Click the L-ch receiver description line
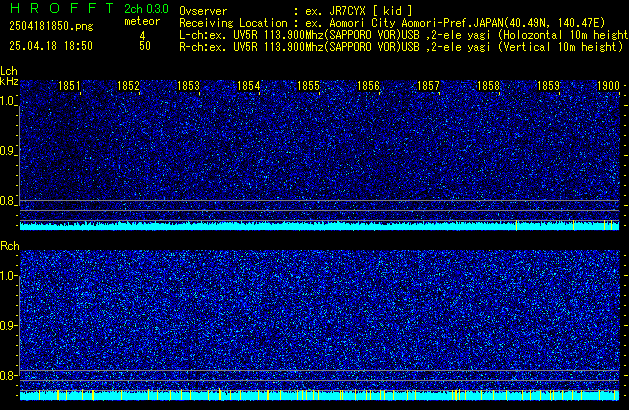This screenshot has height=410, width=629. [x=404, y=35]
